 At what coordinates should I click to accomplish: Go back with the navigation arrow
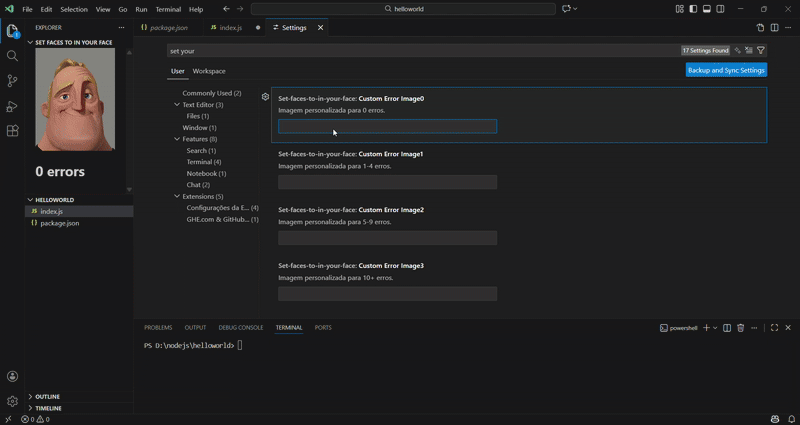pos(227,9)
